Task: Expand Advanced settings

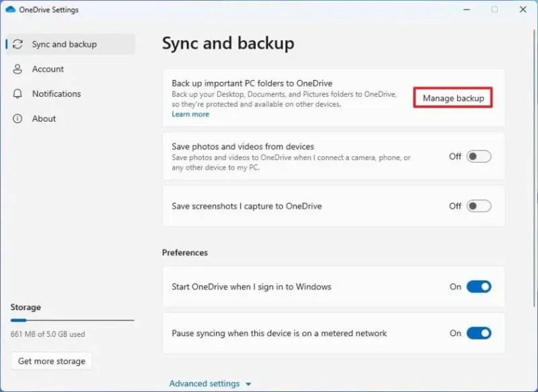Action: click(x=210, y=383)
